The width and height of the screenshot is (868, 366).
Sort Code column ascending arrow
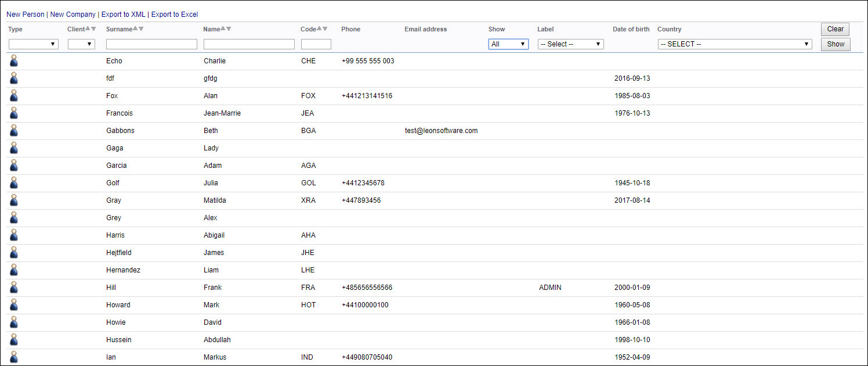[x=319, y=29]
